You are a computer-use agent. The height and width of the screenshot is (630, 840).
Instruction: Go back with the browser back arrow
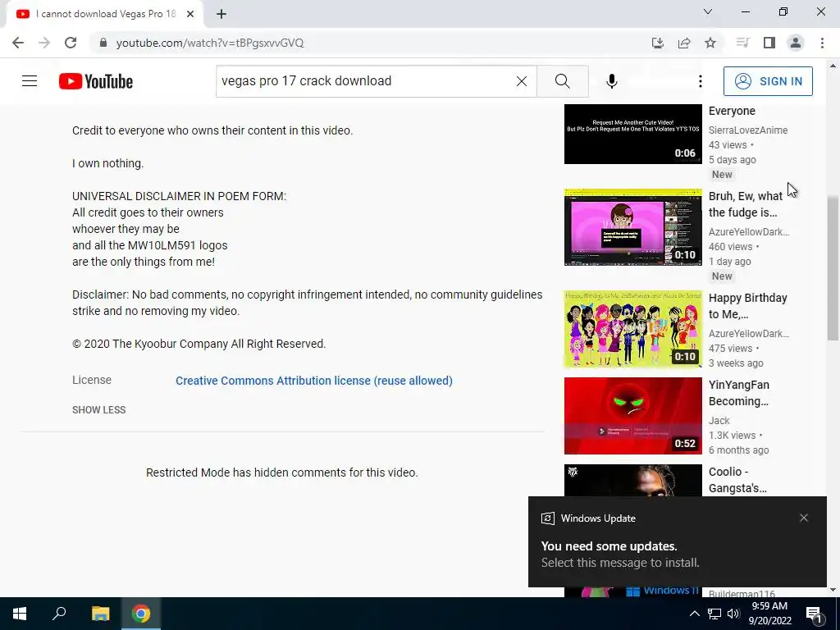(18, 43)
